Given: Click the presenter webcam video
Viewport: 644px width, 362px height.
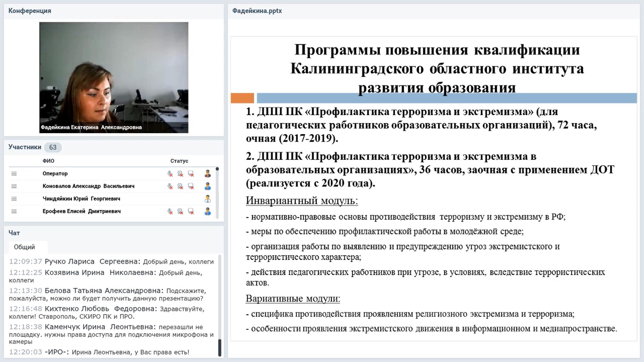Looking at the screenshot, I should tap(114, 77).
